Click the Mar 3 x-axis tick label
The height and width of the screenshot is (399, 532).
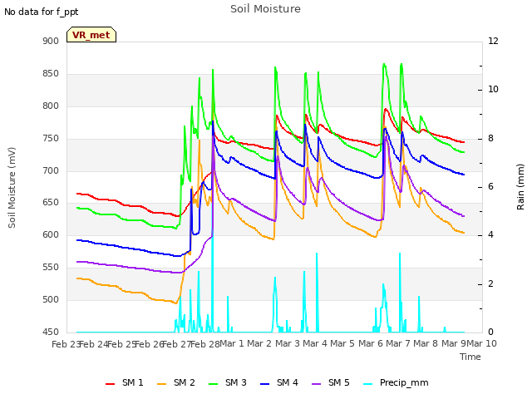click(x=287, y=343)
